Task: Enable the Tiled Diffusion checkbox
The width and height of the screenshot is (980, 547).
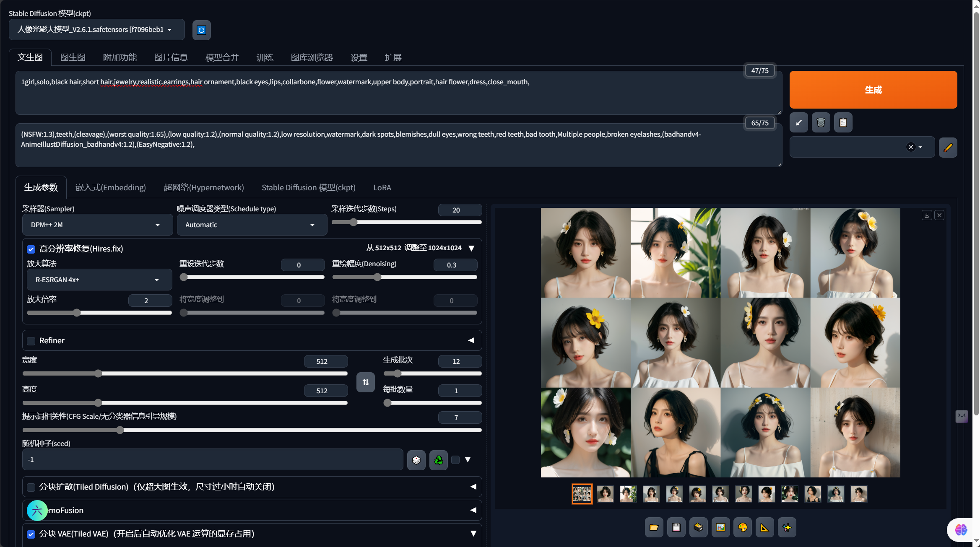Action: pos(31,487)
